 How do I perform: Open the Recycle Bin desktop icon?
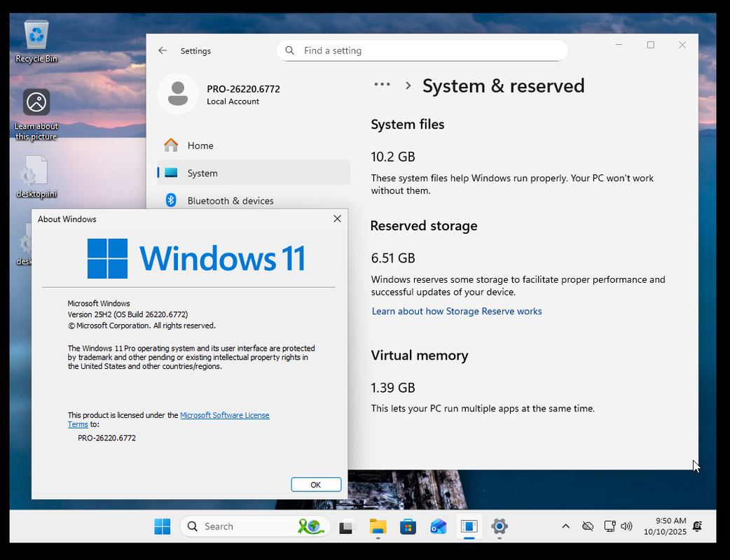click(x=36, y=41)
